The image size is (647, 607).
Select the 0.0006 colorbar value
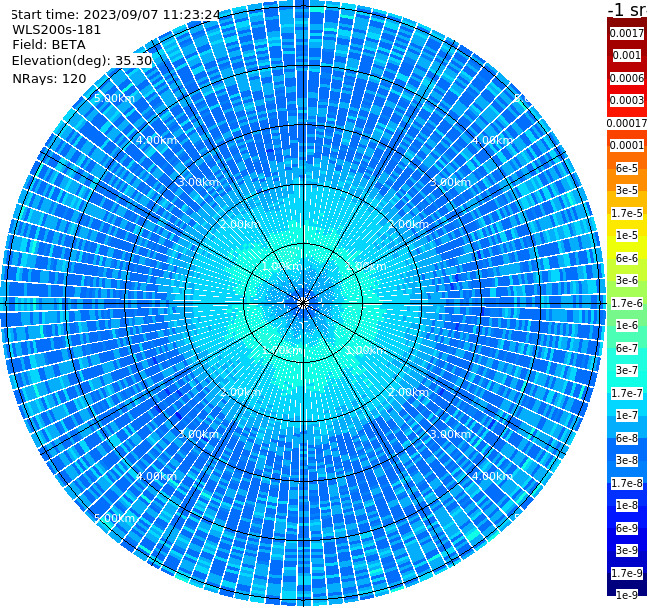click(627, 78)
